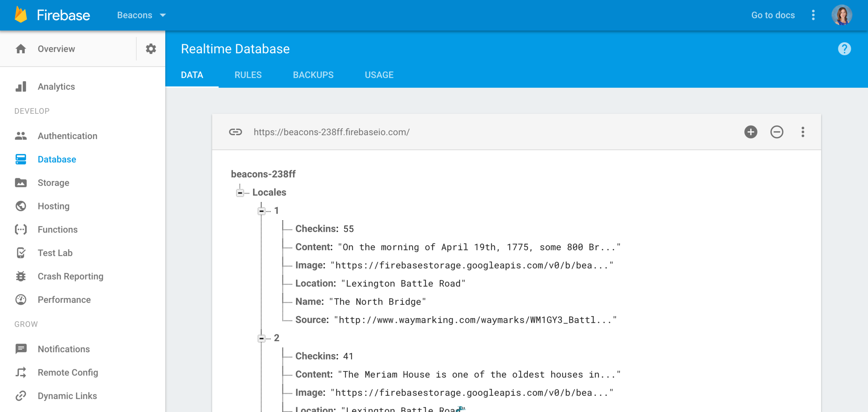Click the remove node minus icon
This screenshot has height=412, width=868.
coord(777,132)
